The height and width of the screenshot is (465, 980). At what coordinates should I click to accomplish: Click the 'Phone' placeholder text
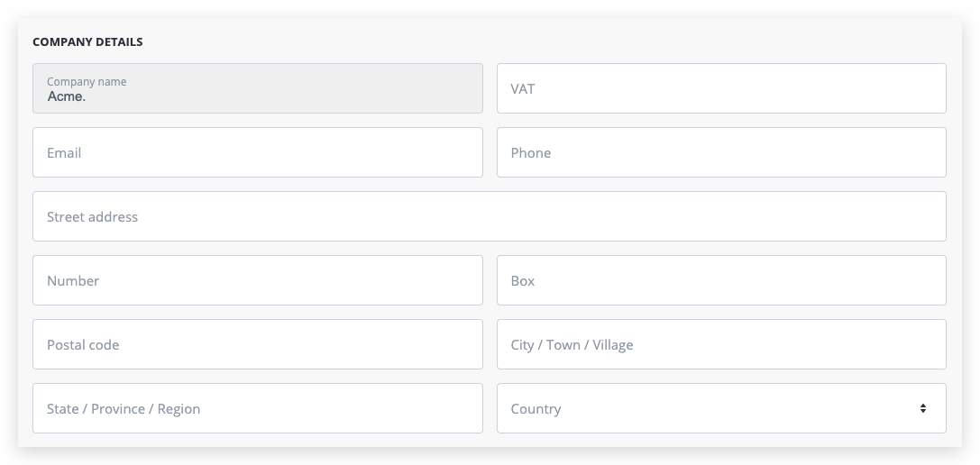coord(530,153)
